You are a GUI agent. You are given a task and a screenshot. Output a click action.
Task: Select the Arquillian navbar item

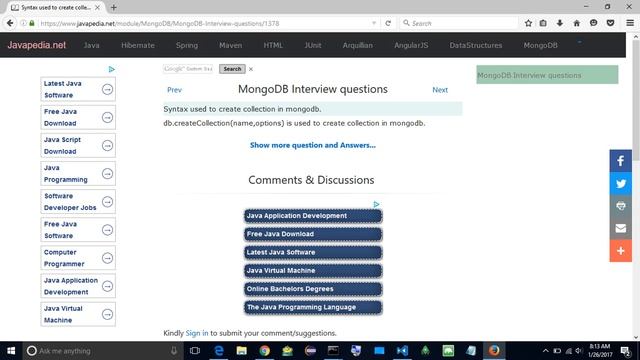click(x=358, y=45)
